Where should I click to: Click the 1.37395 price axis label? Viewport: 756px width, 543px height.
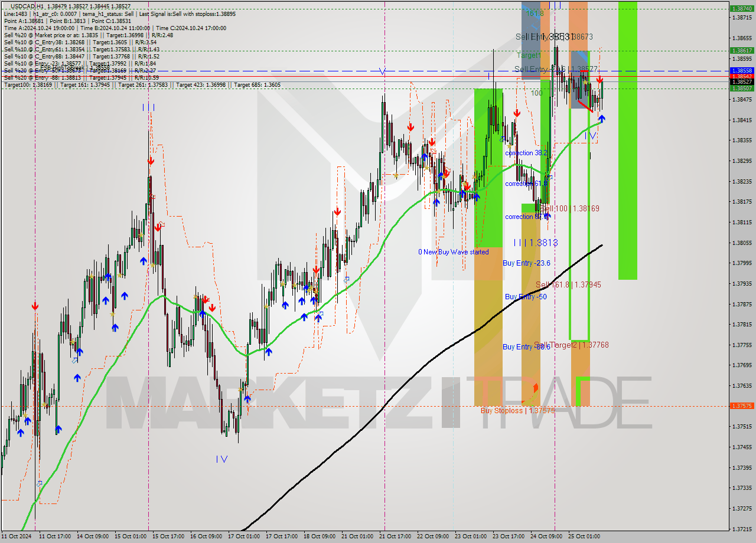(741, 467)
